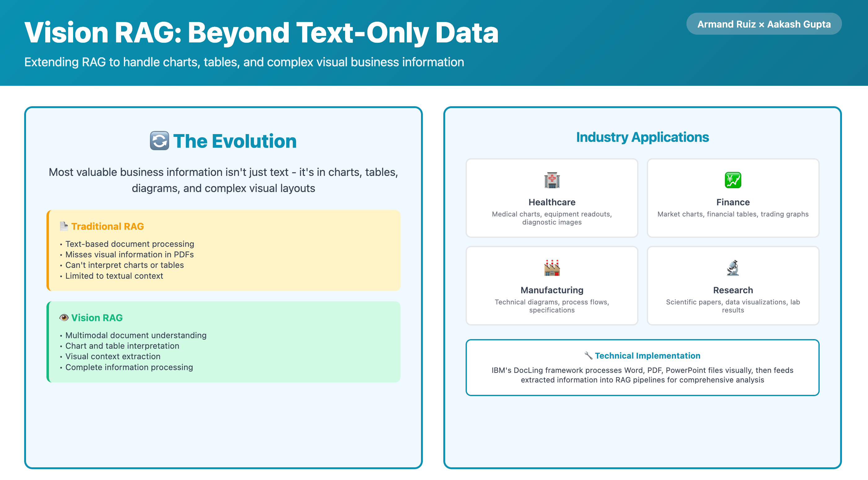Select the Research card heading

pos(733,290)
